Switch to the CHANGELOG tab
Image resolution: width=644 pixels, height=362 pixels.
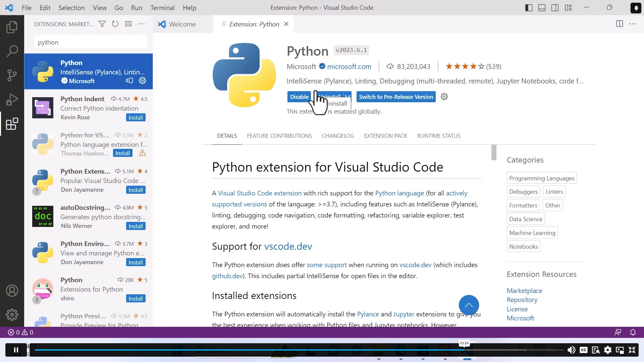(337, 136)
